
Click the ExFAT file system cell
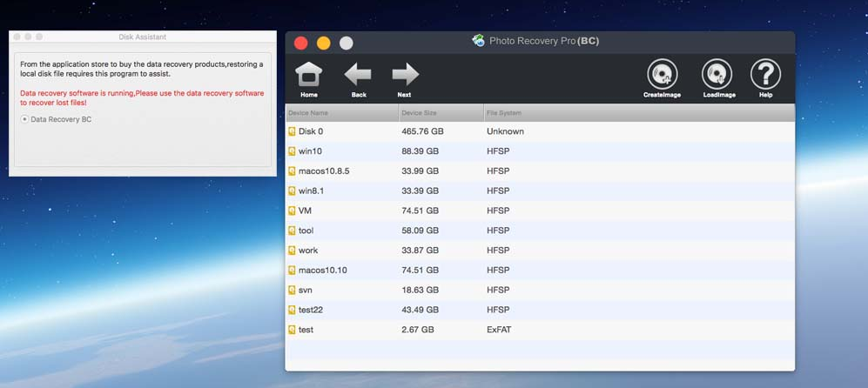[x=500, y=330]
